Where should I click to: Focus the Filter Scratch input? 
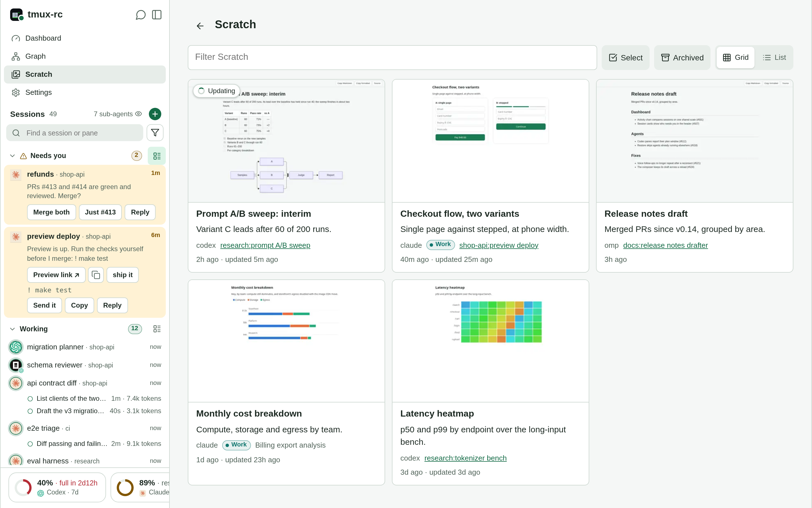tap(392, 58)
